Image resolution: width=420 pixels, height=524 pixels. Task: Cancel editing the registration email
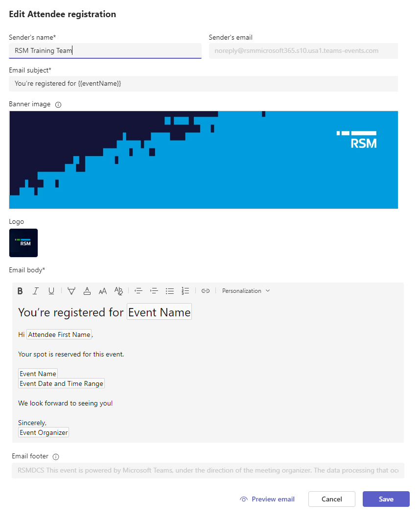click(331, 499)
